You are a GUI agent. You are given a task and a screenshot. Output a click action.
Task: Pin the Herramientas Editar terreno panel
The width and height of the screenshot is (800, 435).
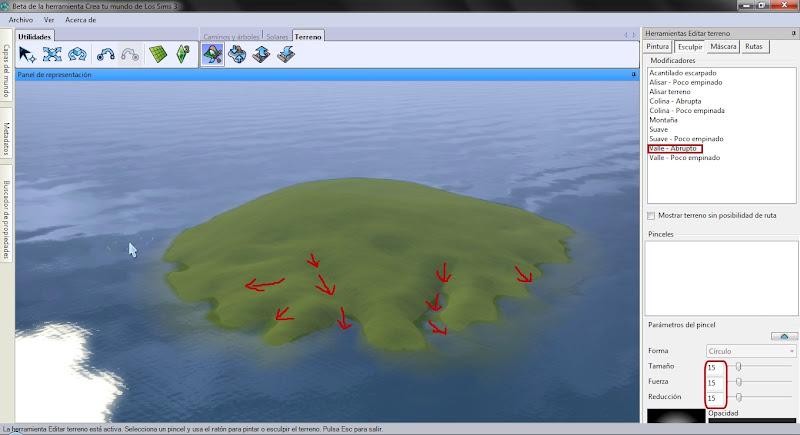click(793, 33)
